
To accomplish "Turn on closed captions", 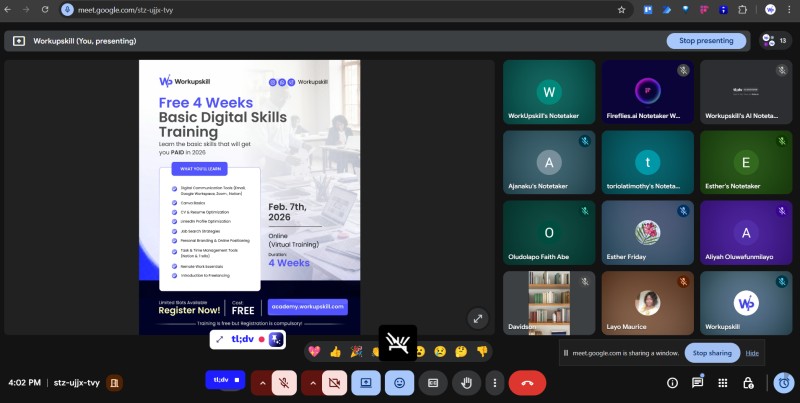I will coord(433,383).
